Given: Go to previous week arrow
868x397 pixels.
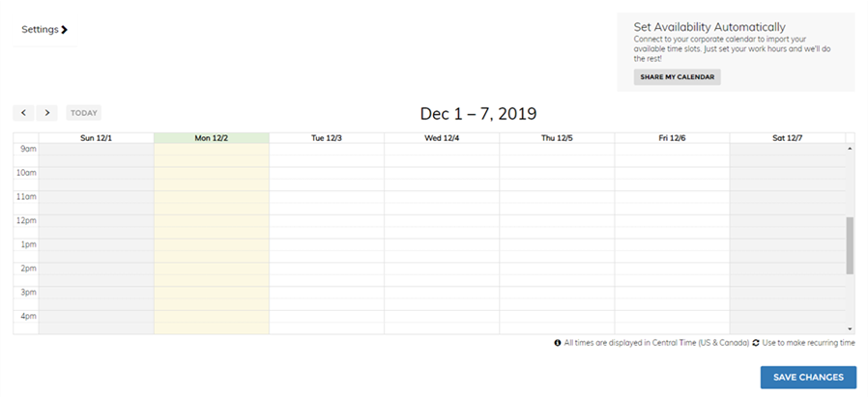Looking at the screenshot, I should [24, 113].
